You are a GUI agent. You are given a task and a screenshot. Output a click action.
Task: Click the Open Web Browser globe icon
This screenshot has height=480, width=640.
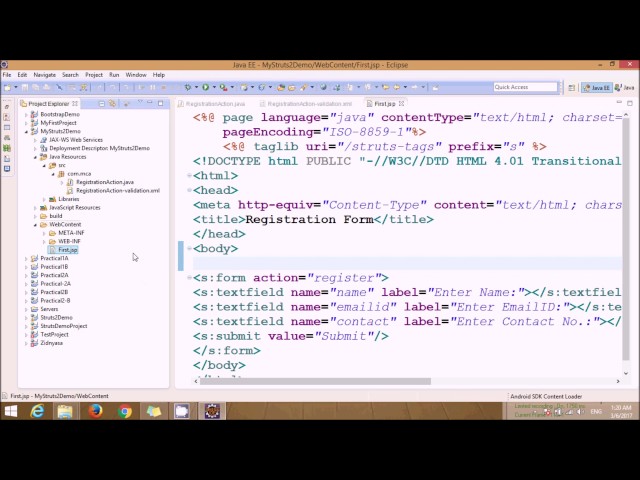[x=323, y=87]
